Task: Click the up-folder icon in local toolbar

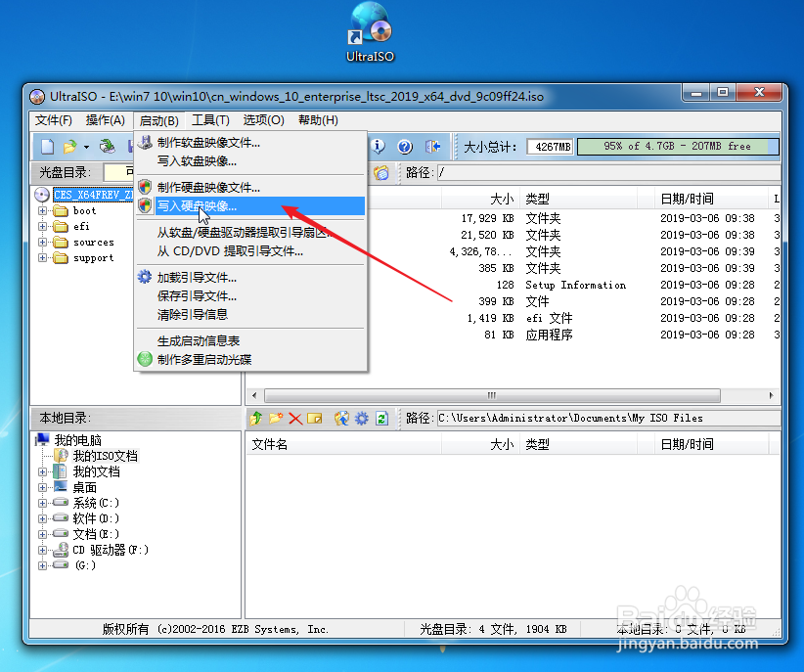Action: (x=256, y=419)
